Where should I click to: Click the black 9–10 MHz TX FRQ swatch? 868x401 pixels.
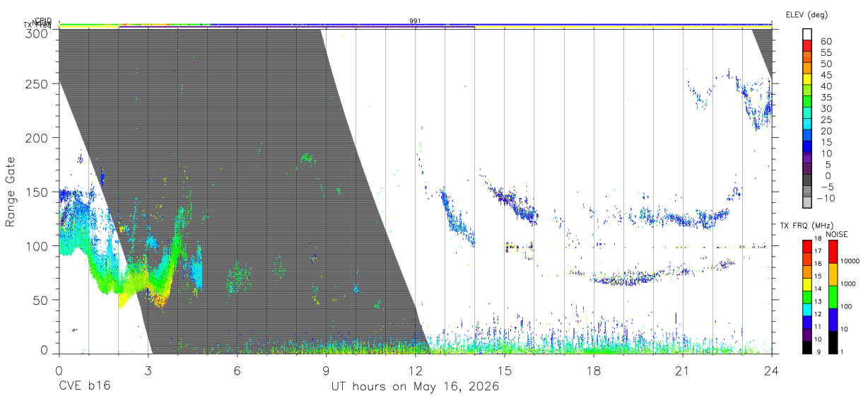click(x=807, y=347)
